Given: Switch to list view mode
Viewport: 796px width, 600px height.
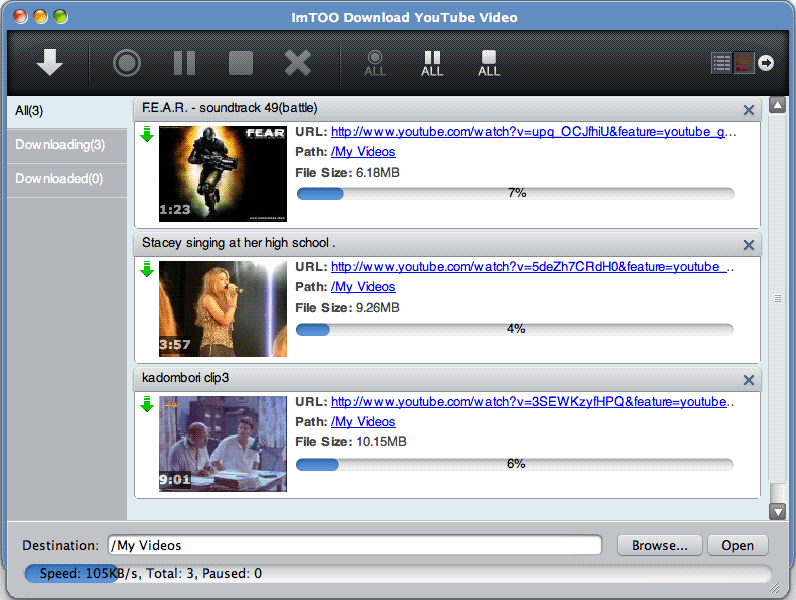Looking at the screenshot, I should click(721, 63).
